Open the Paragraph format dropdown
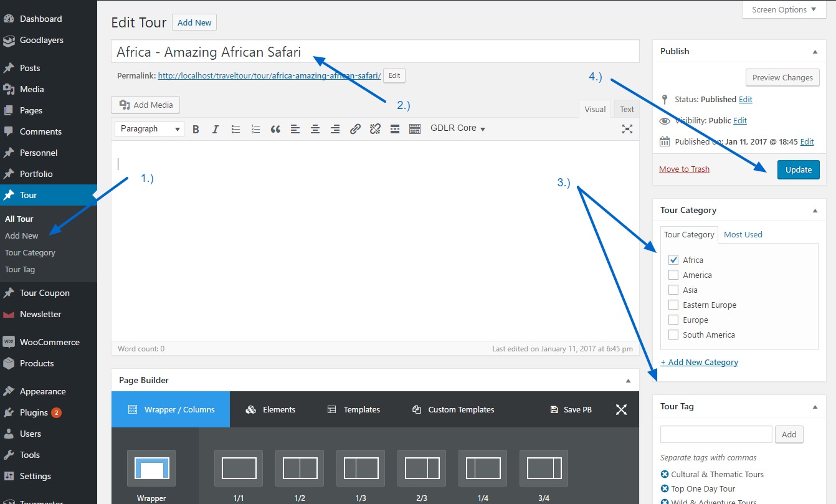This screenshot has width=836, height=504. (150, 129)
